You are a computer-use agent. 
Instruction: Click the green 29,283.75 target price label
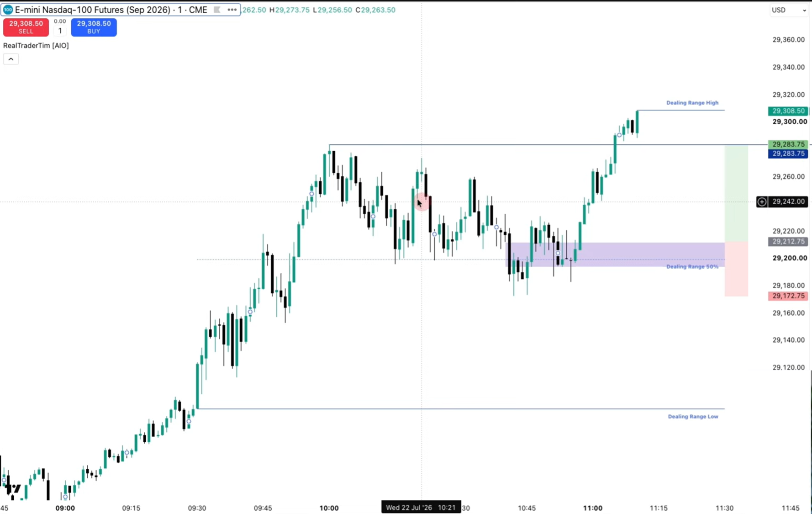pyautogui.click(x=788, y=144)
